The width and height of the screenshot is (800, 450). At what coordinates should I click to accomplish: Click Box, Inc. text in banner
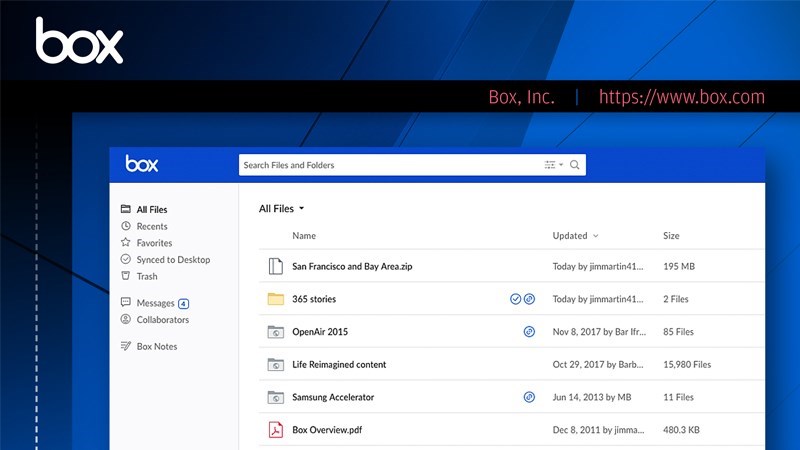[521, 96]
